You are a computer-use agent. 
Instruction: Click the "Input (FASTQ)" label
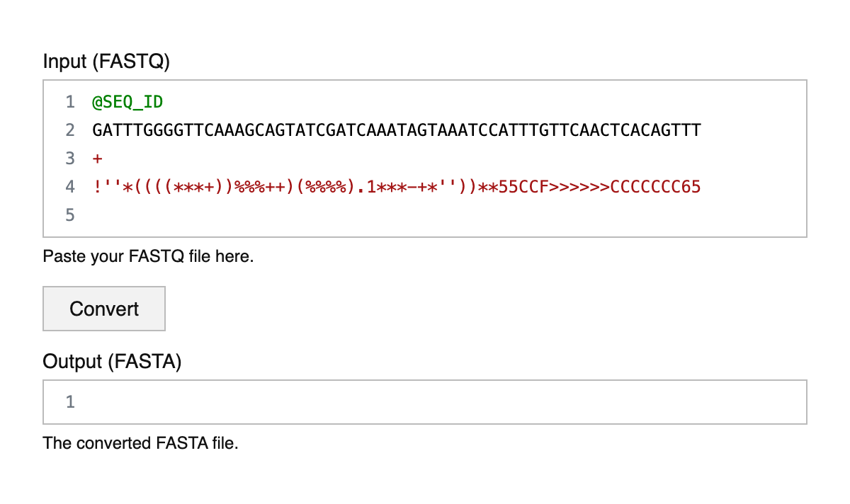pyautogui.click(x=106, y=61)
